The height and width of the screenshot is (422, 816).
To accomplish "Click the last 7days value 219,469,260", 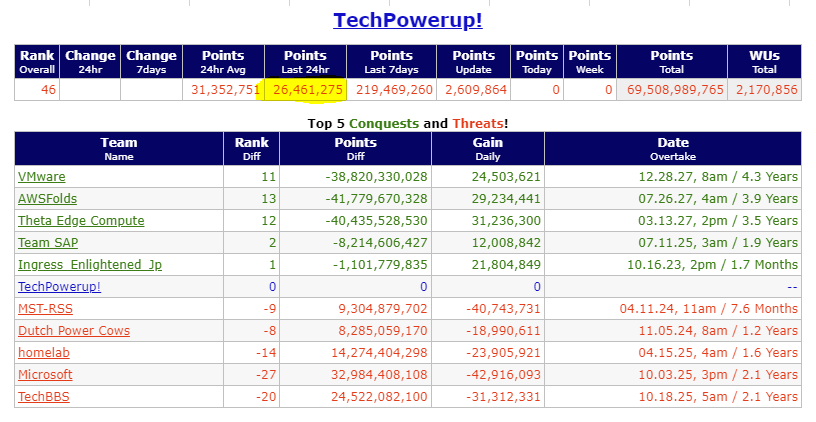I will point(394,89).
